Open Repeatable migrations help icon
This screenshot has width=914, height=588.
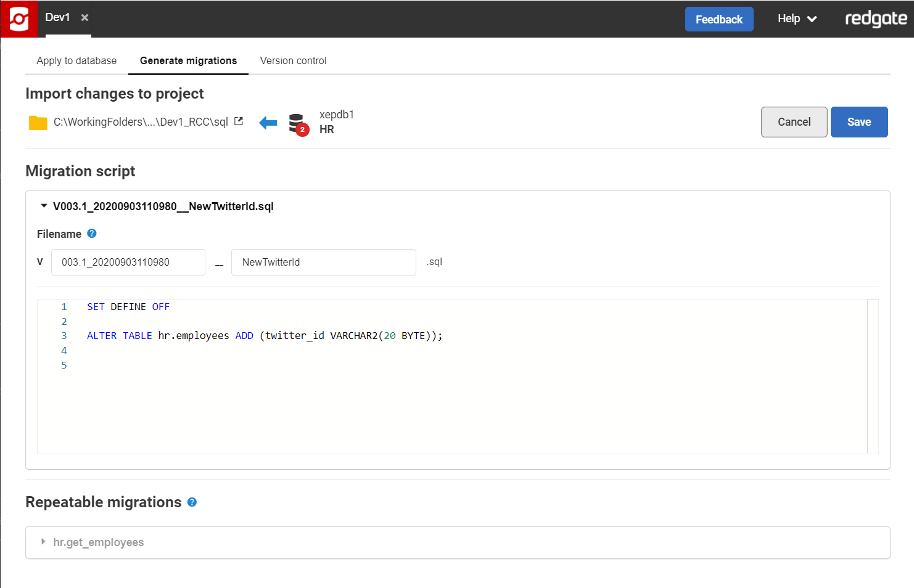click(x=192, y=502)
